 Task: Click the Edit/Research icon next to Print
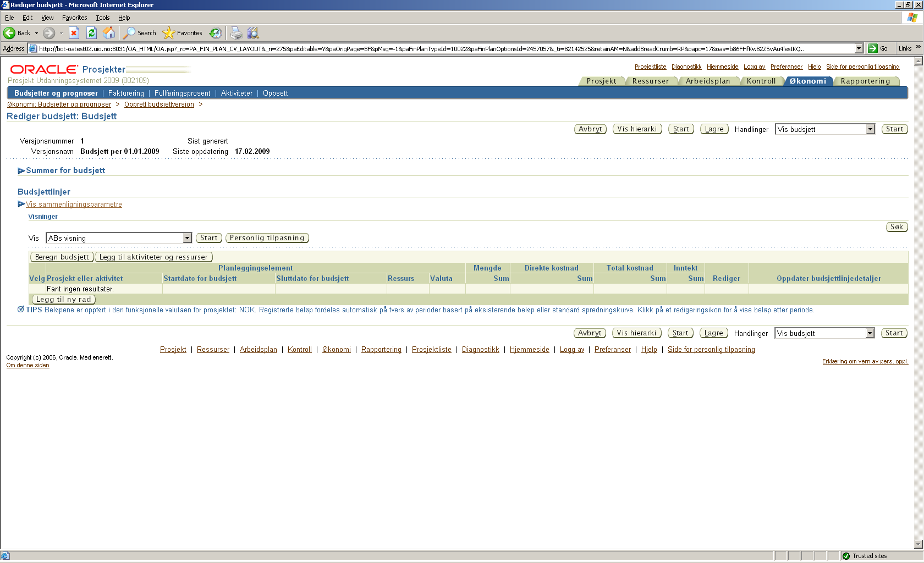(253, 33)
